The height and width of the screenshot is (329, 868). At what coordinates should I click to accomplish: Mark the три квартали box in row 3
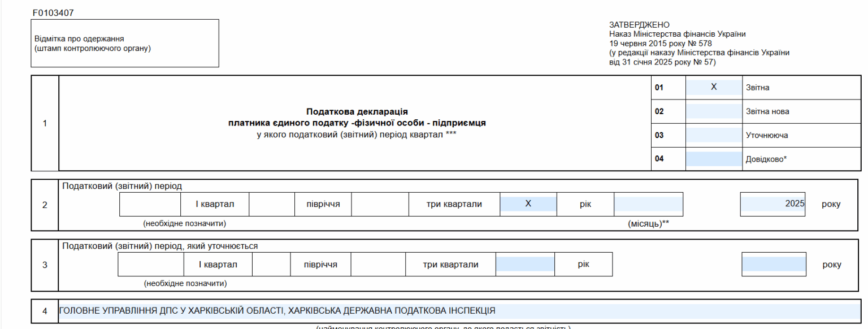coord(378,265)
